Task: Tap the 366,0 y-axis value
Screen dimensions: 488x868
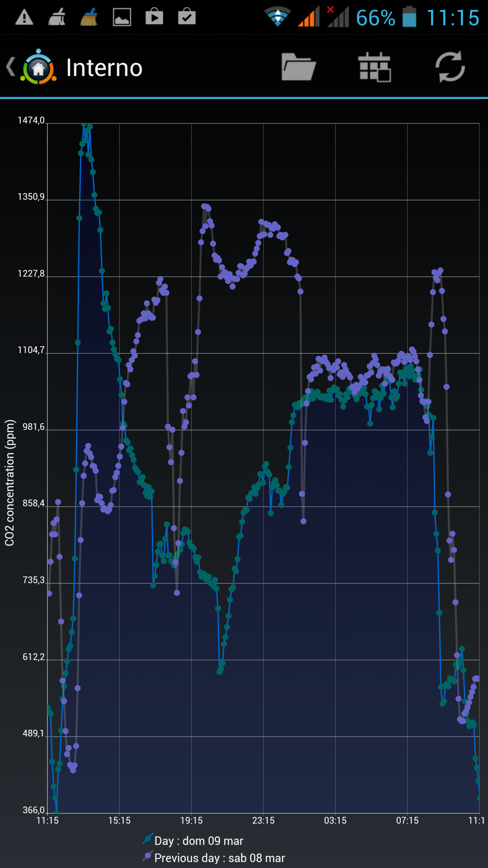Action: point(33,810)
